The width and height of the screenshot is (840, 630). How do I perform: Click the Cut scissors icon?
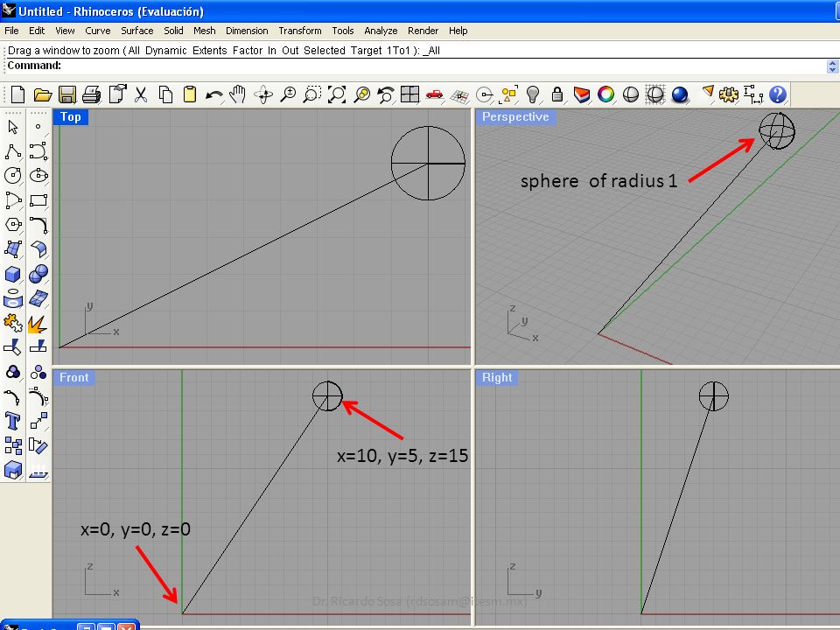141,94
